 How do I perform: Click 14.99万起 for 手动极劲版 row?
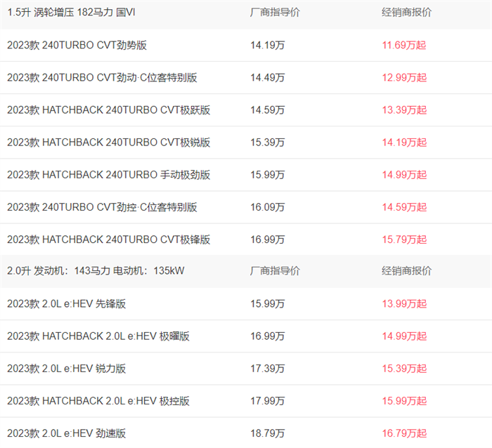[x=404, y=175]
